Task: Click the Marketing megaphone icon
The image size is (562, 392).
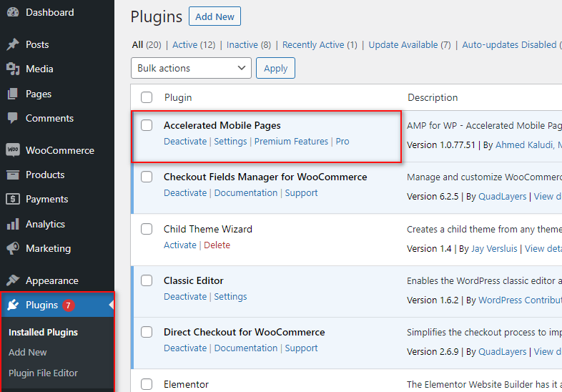Action: pos(13,248)
